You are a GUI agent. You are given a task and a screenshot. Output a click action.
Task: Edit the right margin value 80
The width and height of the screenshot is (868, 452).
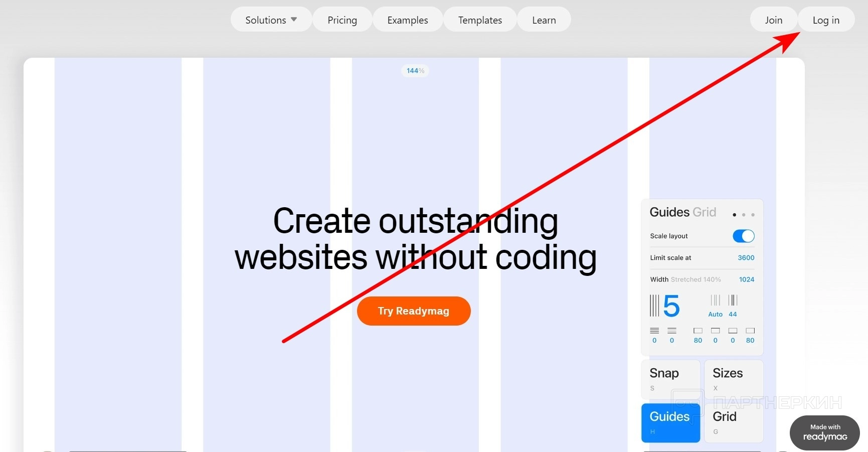pyautogui.click(x=750, y=341)
